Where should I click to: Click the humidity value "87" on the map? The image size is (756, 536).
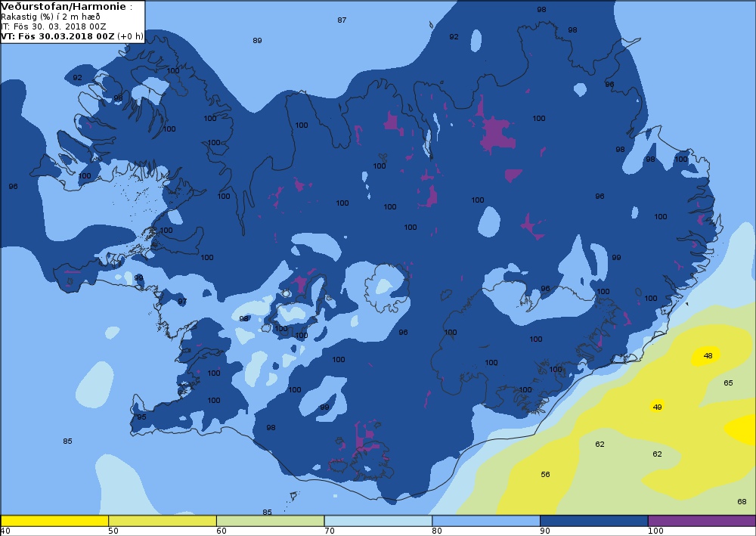point(342,20)
